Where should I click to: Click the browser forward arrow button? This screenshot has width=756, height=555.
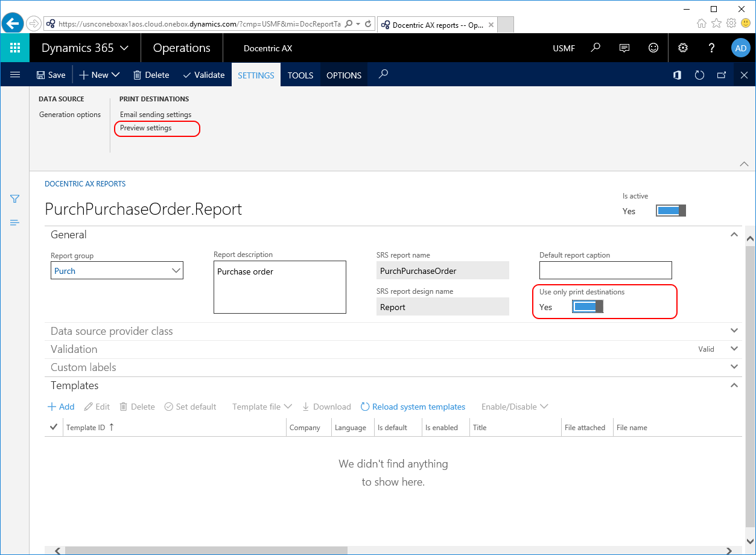coord(34,24)
